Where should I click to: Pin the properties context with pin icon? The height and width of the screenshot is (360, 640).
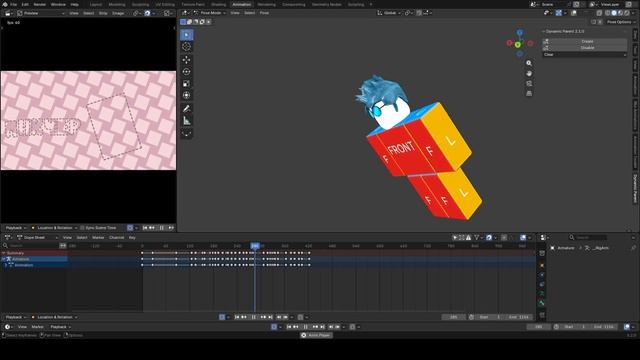tap(633, 248)
